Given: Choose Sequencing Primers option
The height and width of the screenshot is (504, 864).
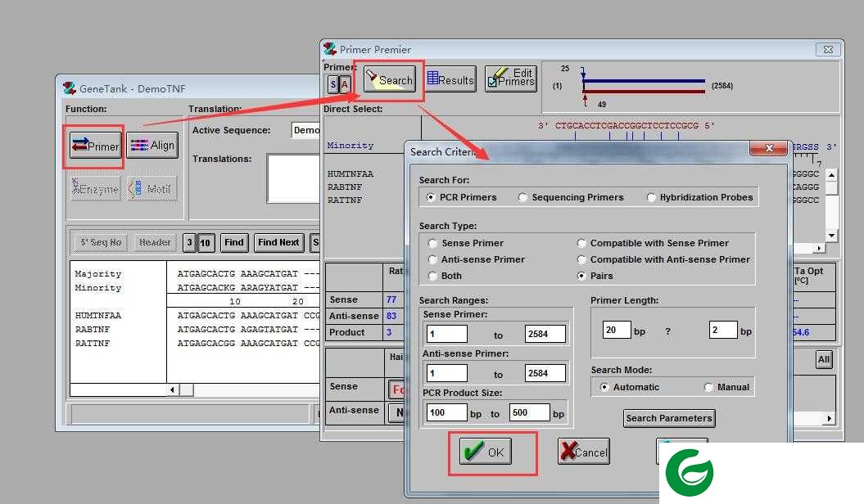Looking at the screenshot, I should coord(572,197).
